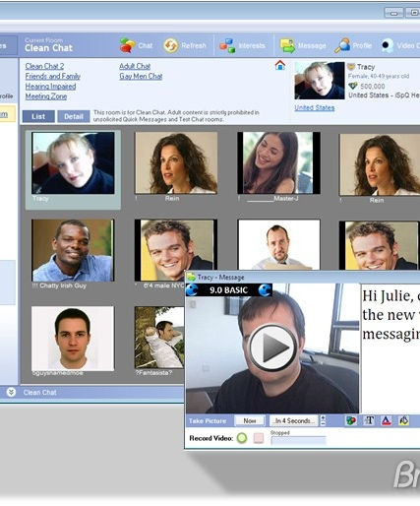
Task: Click the paint bucket fill icon
Action: point(403,420)
